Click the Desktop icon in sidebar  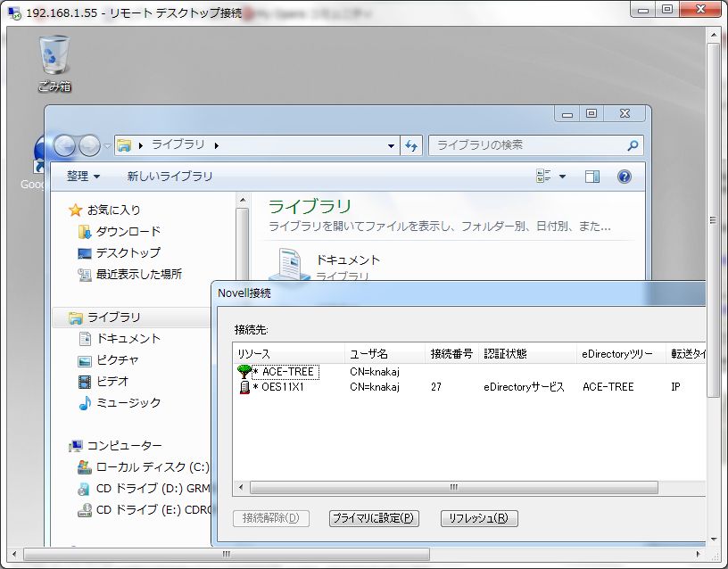click(x=85, y=253)
